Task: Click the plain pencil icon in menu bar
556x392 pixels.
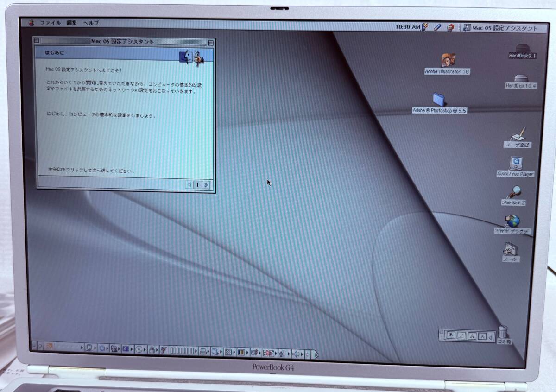Action: (x=437, y=28)
